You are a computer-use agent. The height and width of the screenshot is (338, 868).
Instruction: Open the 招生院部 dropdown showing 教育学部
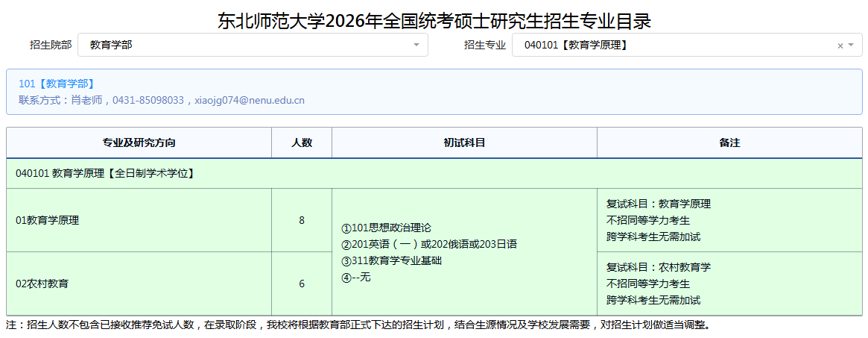tap(253, 45)
